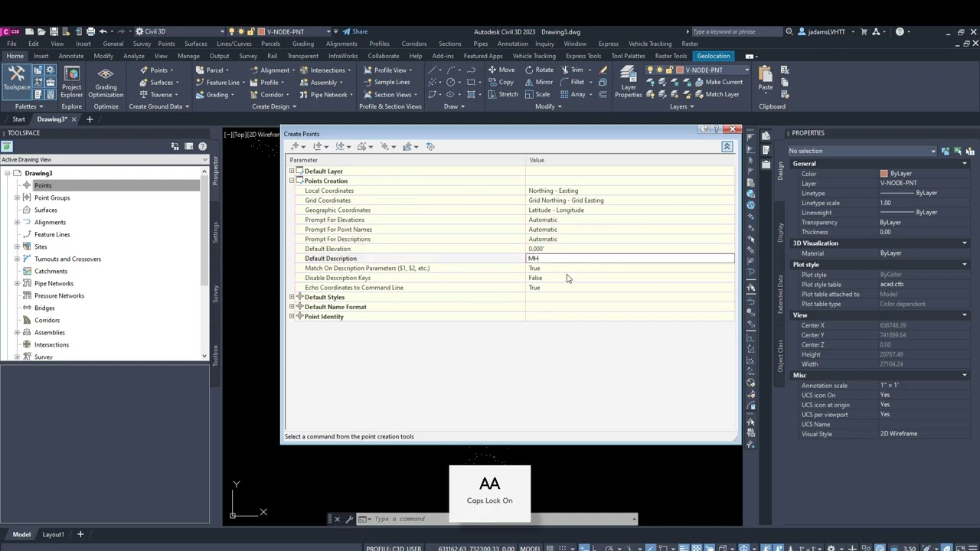Collapse the Create Points dialog with chevron button
The height and width of the screenshot is (551, 980).
pos(727,147)
